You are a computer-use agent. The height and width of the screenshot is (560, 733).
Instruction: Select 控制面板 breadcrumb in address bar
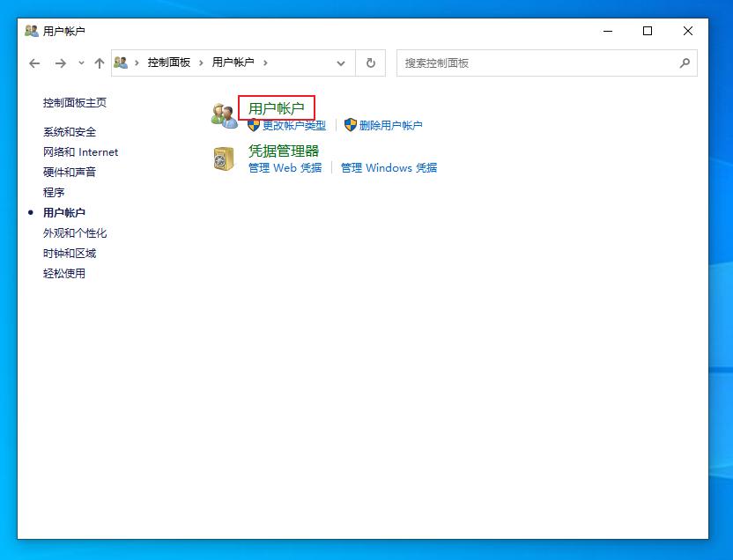pyautogui.click(x=169, y=63)
